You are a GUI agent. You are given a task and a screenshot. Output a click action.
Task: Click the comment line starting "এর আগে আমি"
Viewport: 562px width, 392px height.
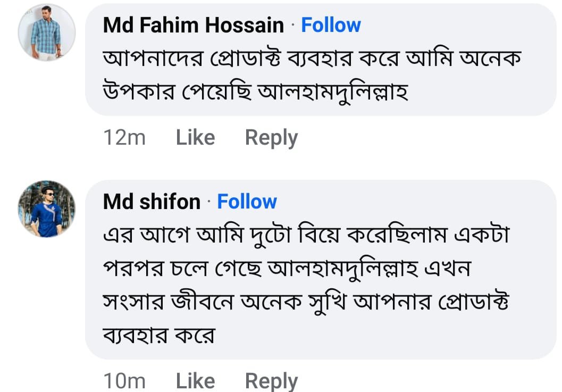tap(306, 234)
